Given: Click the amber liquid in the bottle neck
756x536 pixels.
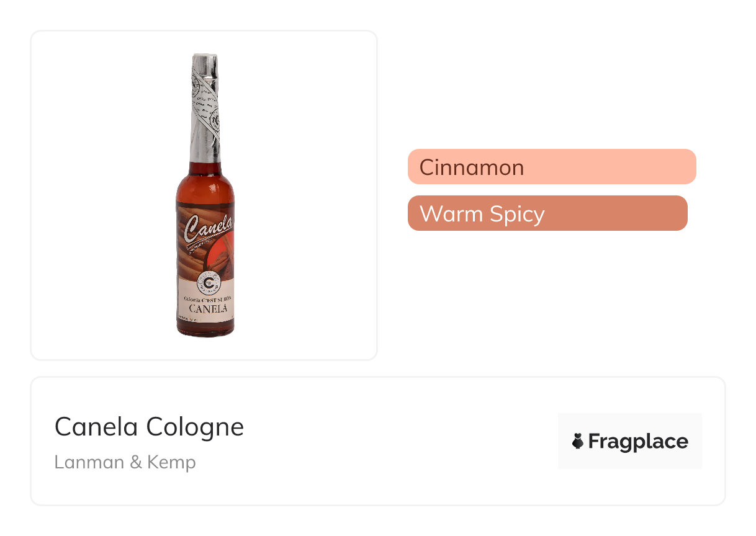Looking at the screenshot, I should [x=206, y=169].
